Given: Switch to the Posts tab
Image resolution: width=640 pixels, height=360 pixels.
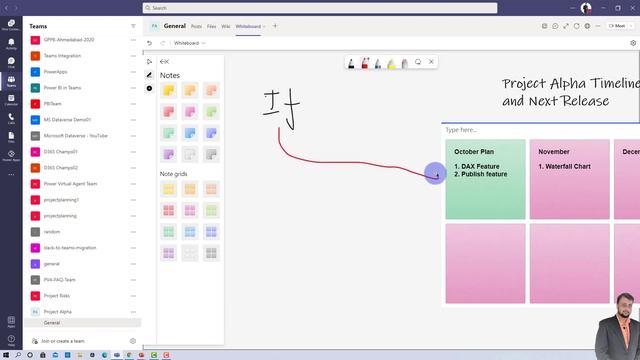Looking at the screenshot, I should point(196,26).
